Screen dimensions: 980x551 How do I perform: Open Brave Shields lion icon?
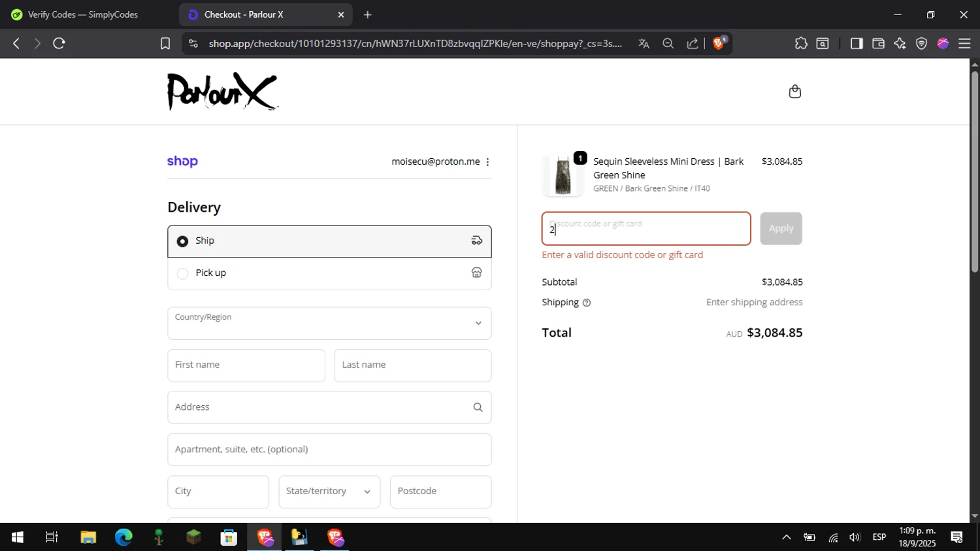point(719,43)
